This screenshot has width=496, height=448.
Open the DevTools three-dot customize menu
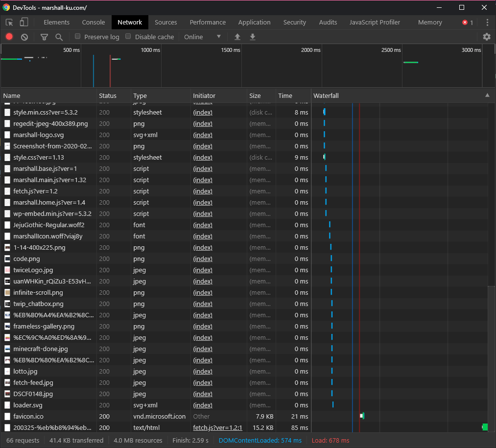tap(487, 23)
